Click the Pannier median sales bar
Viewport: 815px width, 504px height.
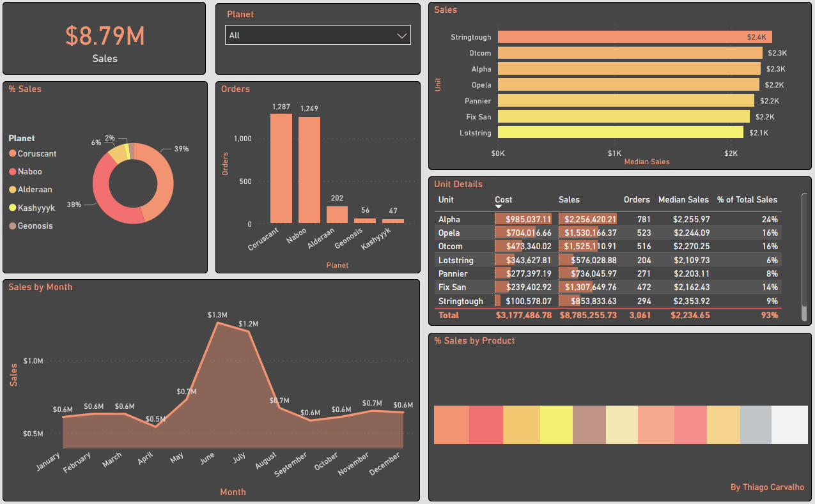pos(626,101)
